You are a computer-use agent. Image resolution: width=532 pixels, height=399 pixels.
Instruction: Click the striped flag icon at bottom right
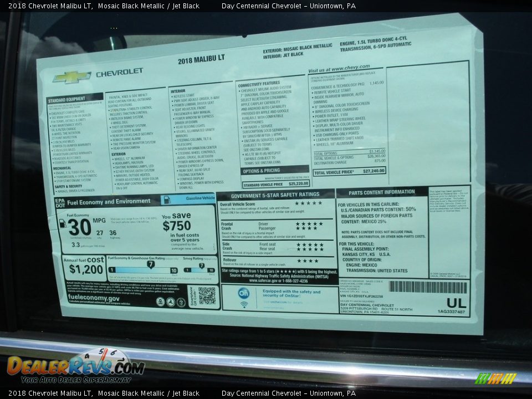[x=495, y=378]
